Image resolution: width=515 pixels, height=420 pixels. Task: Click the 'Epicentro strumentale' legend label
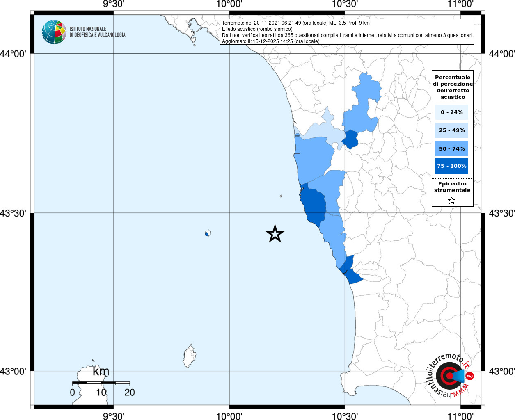tap(452, 187)
